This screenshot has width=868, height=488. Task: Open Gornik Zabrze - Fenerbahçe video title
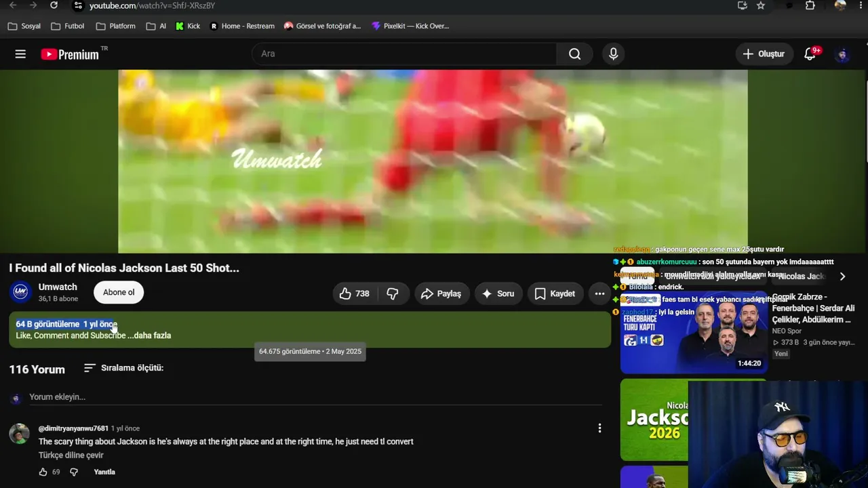(813, 308)
